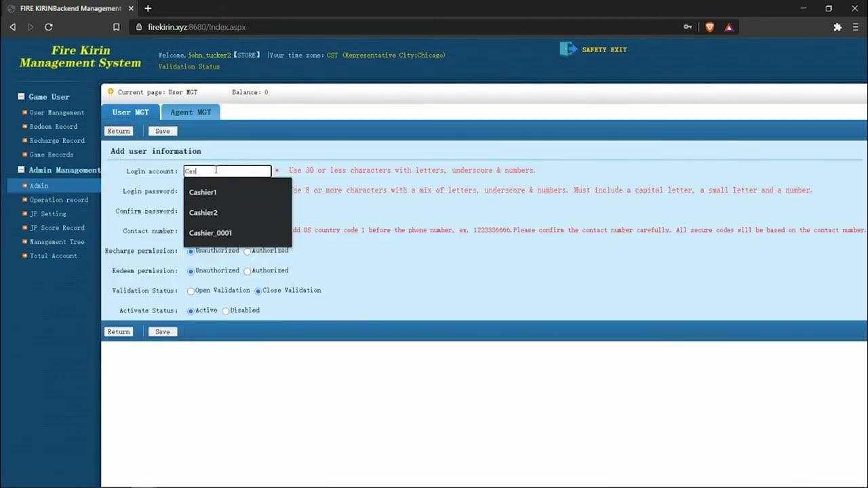The width and height of the screenshot is (868, 488).
Task: Click the Balance: 0 text
Action: coord(250,92)
